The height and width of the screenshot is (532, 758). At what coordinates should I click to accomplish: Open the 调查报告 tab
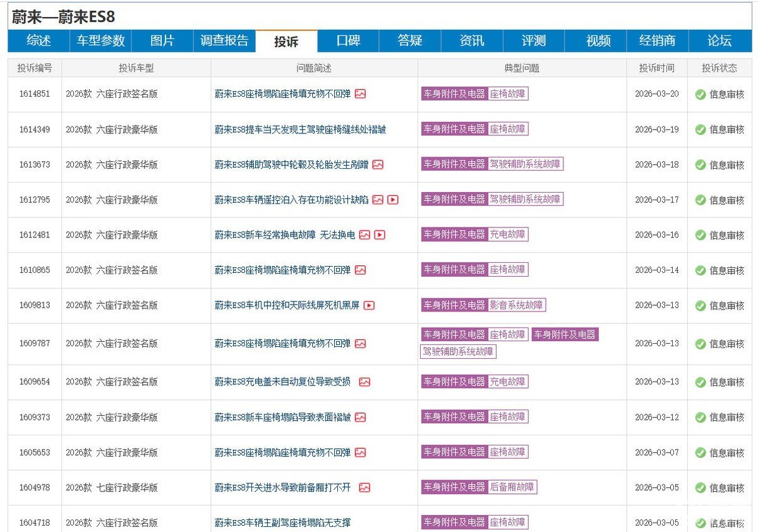(224, 41)
